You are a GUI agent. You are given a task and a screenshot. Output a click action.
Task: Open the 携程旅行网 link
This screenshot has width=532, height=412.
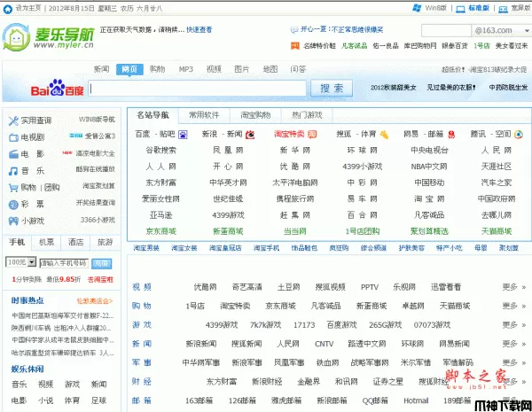point(295,199)
